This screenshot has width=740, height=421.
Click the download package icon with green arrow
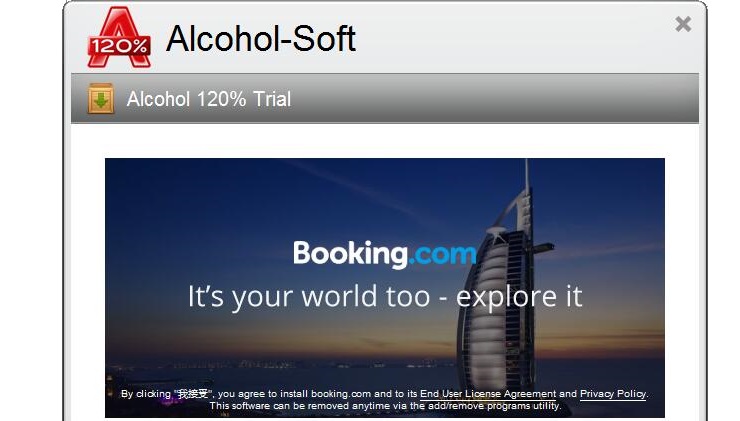coord(101,99)
